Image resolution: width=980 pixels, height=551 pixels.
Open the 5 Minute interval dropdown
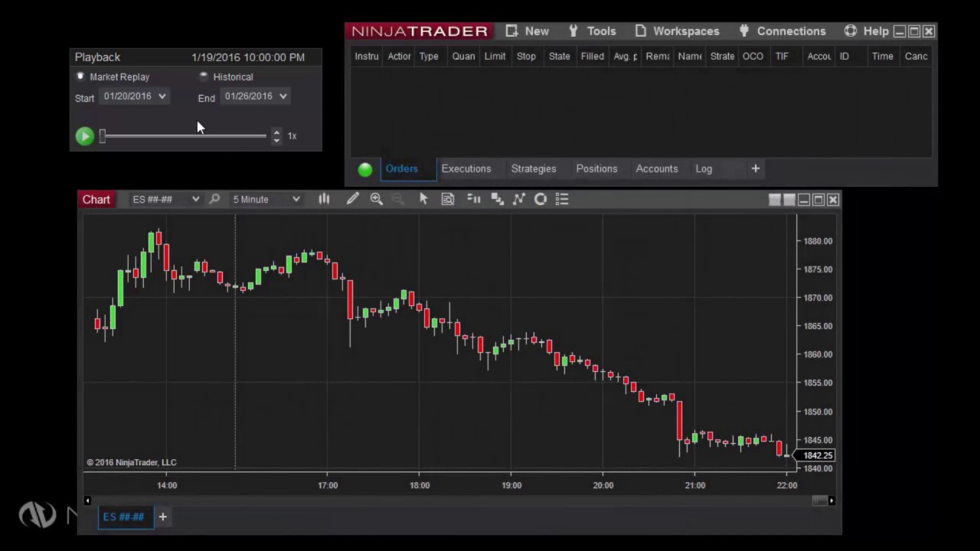click(x=266, y=200)
